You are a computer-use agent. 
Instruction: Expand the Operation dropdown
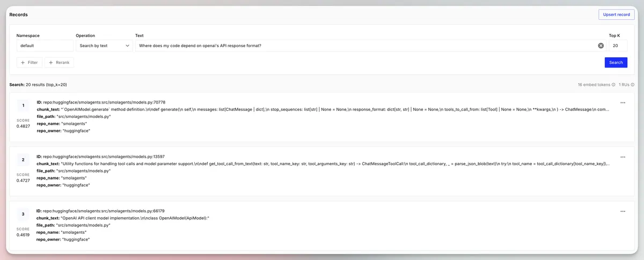pyautogui.click(x=104, y=46)
